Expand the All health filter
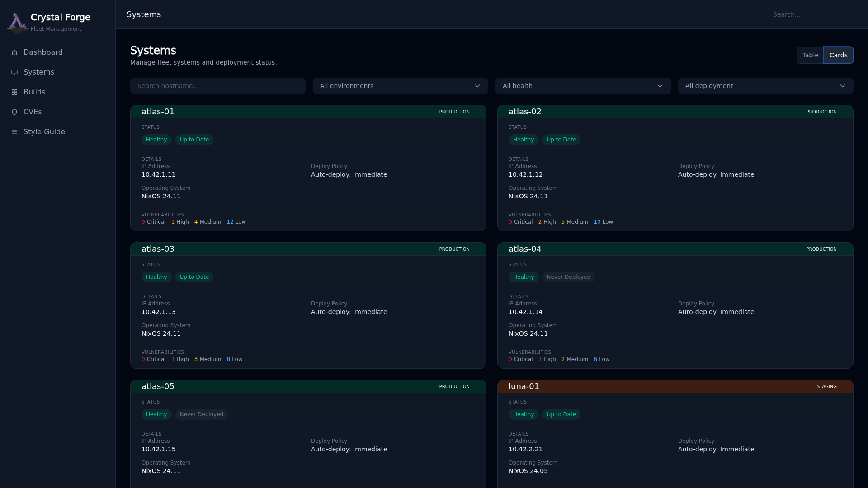Screen dimensions: 868x488 pos(583,86)
